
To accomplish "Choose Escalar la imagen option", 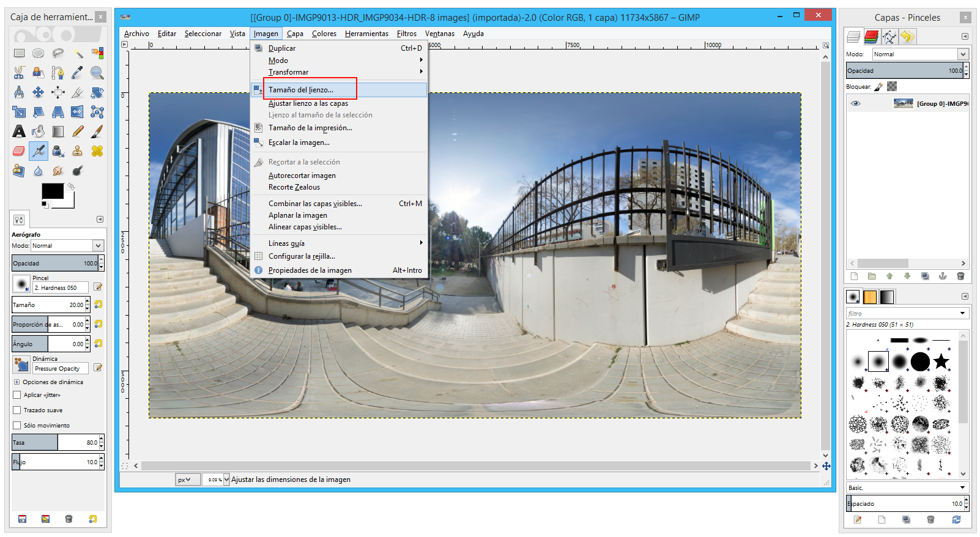I will [299, 143].
